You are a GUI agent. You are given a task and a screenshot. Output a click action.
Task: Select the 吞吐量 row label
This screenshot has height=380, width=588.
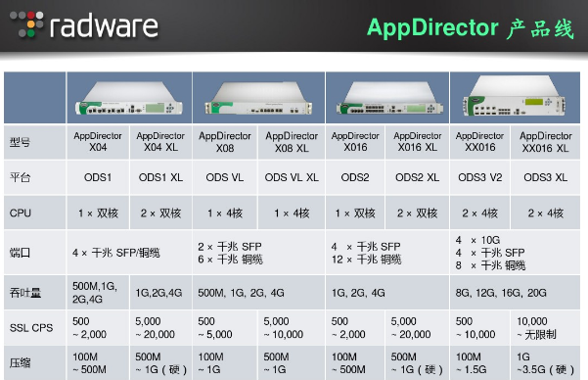tap(25, 292)
